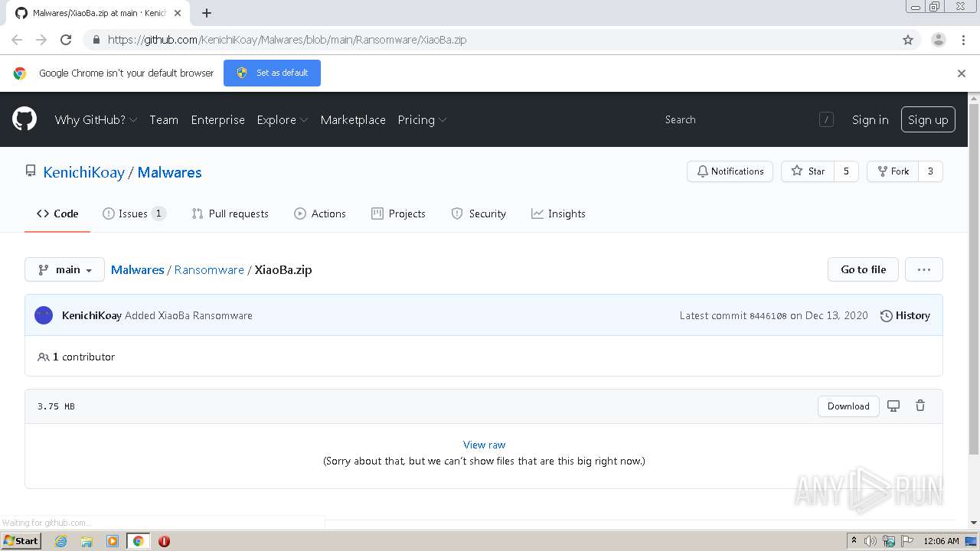Viewport: 980px width, 551px height.
Task: Click the red Opera icon in taskbar
Action: 164,541
